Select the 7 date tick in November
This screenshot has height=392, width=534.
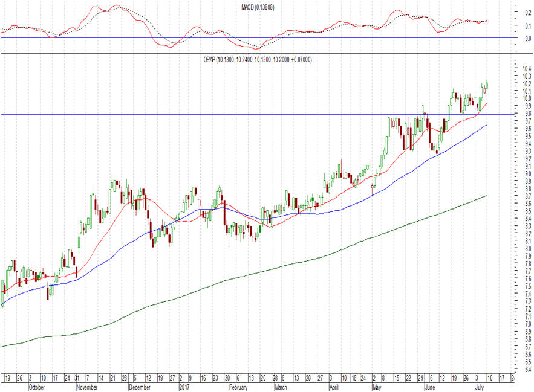coord(88,378)
